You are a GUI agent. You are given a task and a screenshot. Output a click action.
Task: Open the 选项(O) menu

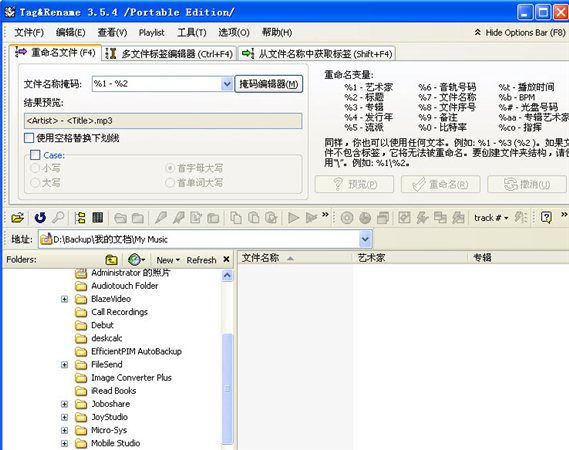tap(234, 33)
